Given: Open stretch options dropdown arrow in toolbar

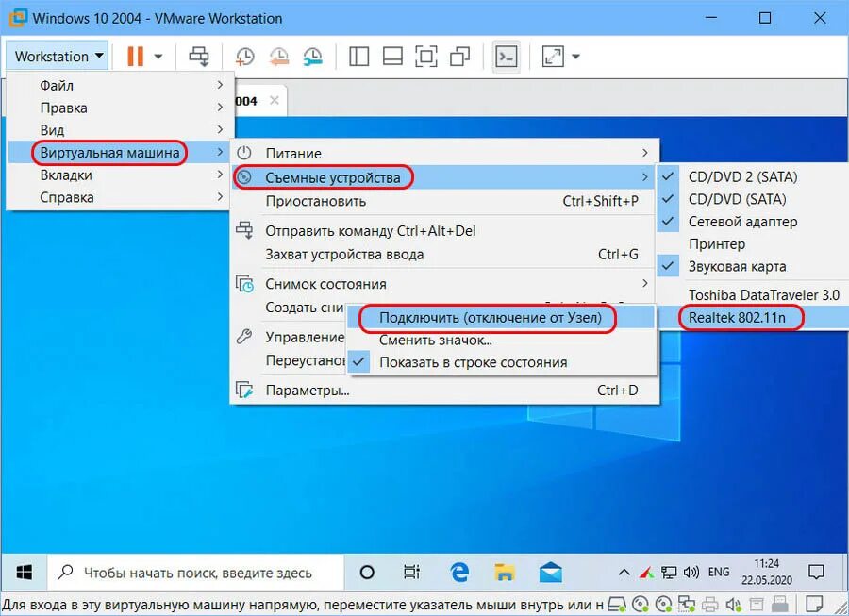Looking at the screenshot, I should click(x=576, y=57).
